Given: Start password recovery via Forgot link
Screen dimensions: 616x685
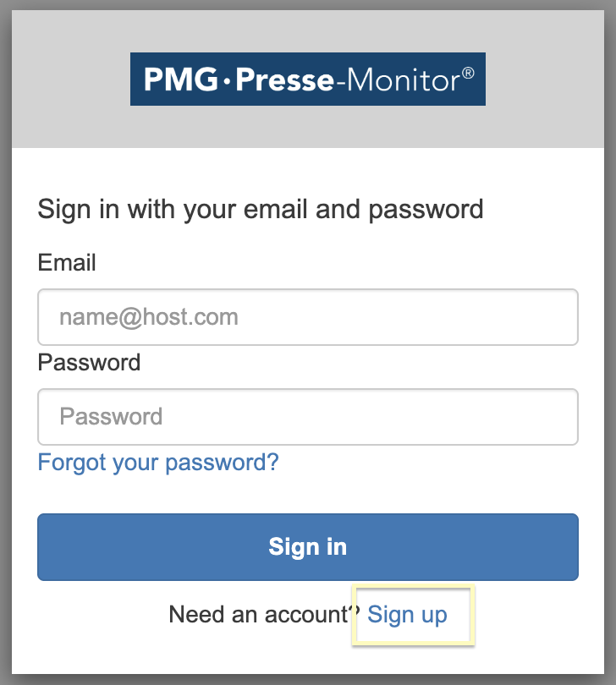Looking at the screenshot, I should point(158,463).
